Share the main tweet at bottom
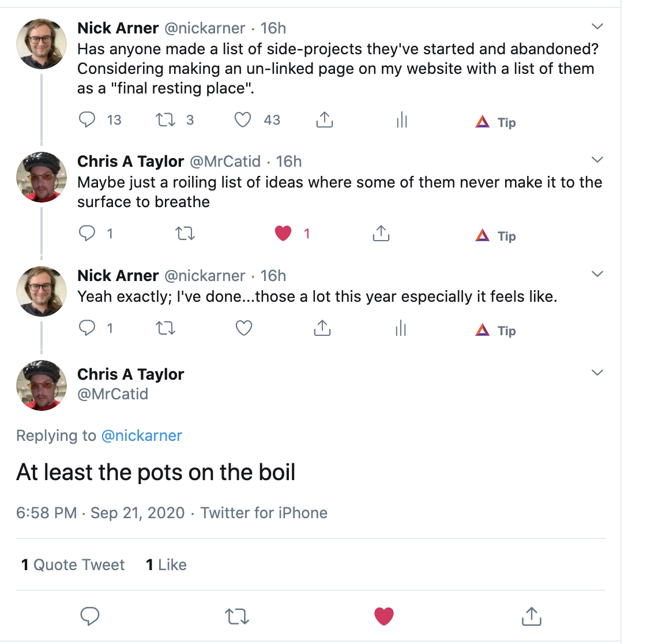Screen dimensions: 647x644 pos(532,616)
